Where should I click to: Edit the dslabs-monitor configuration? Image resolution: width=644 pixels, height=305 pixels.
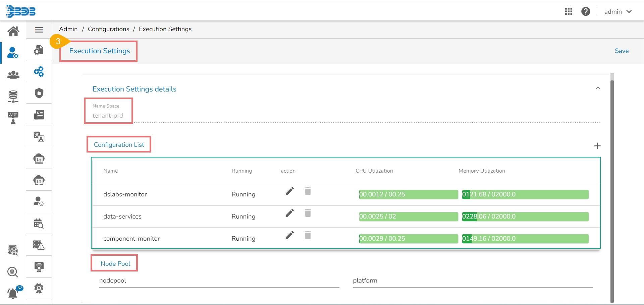click(x=290, y=191)
